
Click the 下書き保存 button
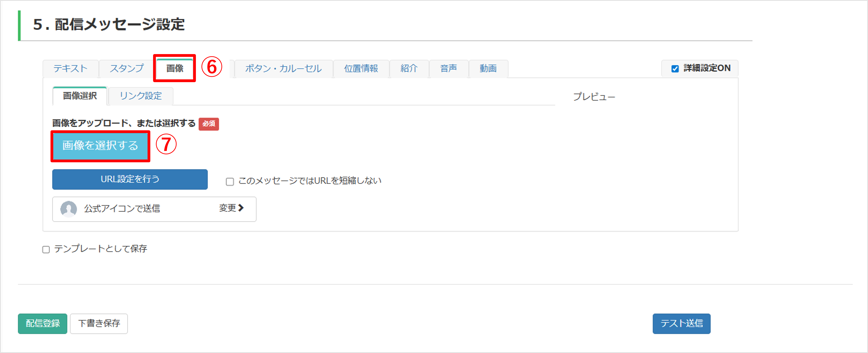coord(99,324)
